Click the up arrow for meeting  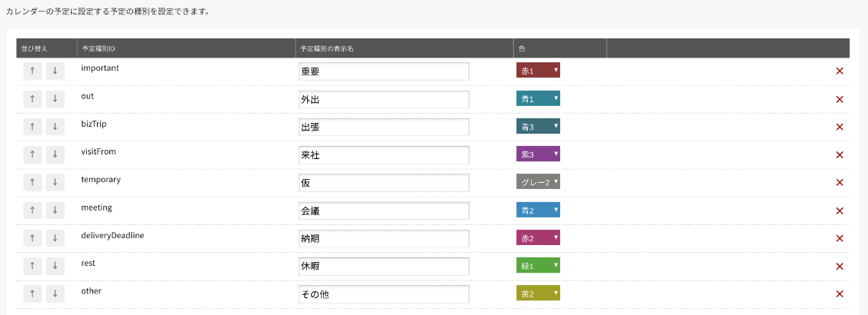point(32,211)
